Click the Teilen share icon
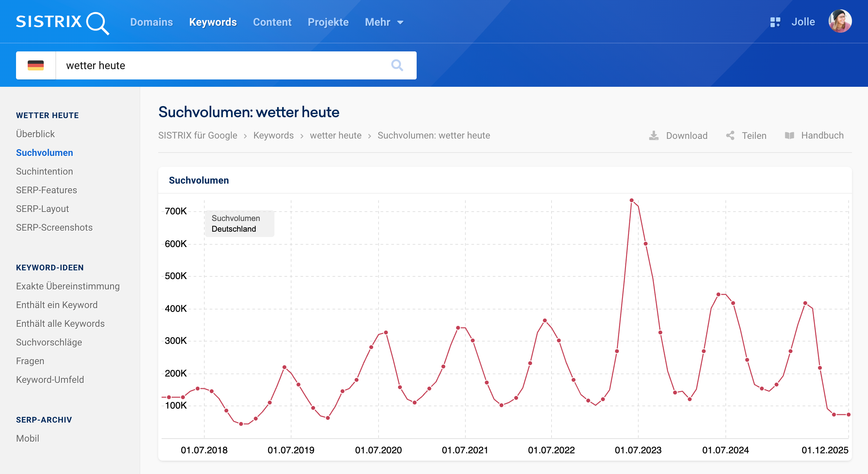The width and height of the screenshot is (868, 474). click(730, 136)
